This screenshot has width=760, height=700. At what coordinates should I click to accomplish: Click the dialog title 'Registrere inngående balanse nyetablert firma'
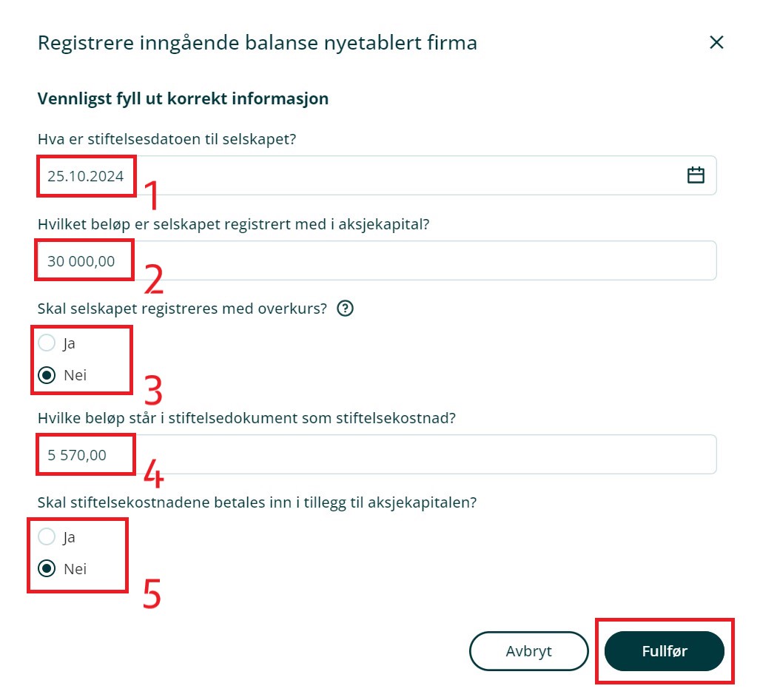coord(258,43)
